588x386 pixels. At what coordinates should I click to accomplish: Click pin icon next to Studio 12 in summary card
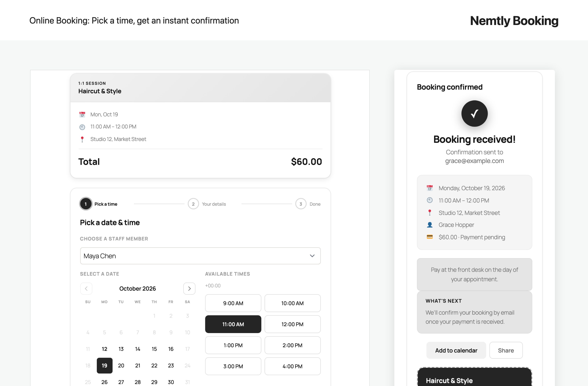click(x=82, y=139)
